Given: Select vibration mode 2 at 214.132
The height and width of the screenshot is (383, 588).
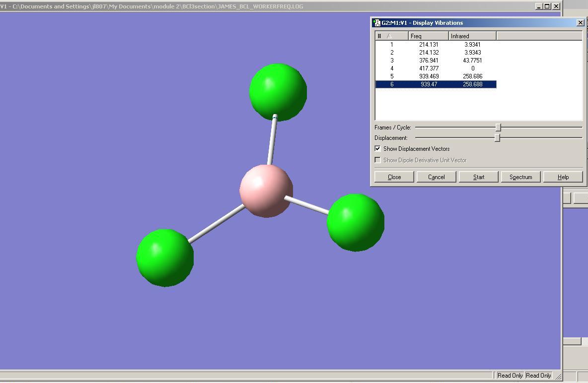Looking at the screenshot, I should (x=436, y=53).
